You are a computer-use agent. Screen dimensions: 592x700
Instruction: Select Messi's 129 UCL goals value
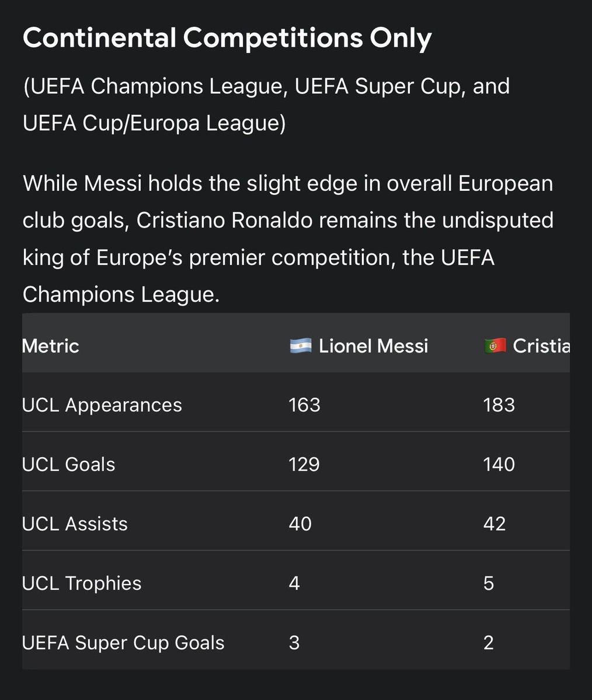[304, 464]
